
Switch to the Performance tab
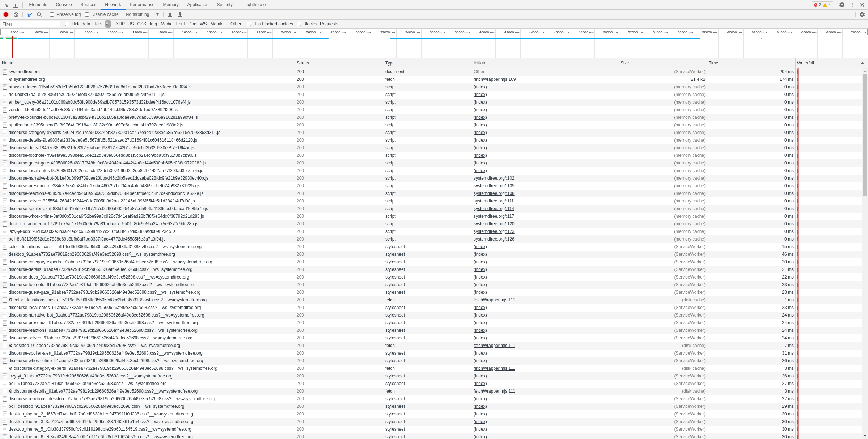tap(141, 4)
